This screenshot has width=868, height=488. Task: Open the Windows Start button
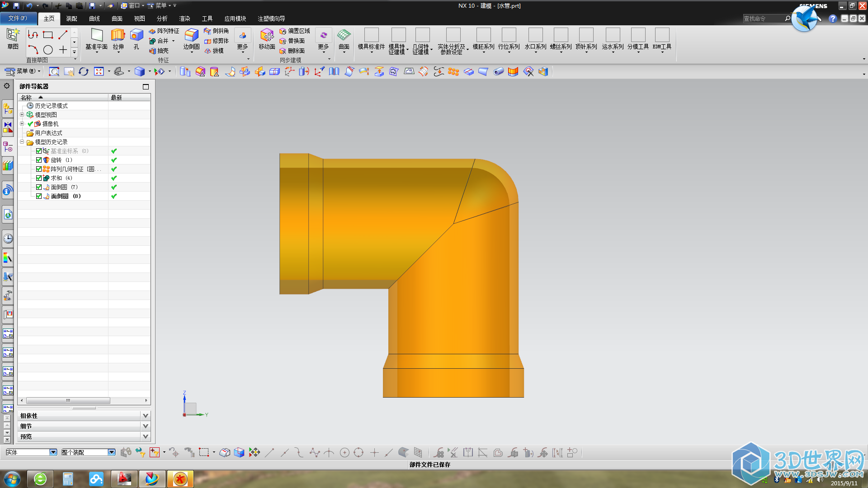tap(11, 479)
